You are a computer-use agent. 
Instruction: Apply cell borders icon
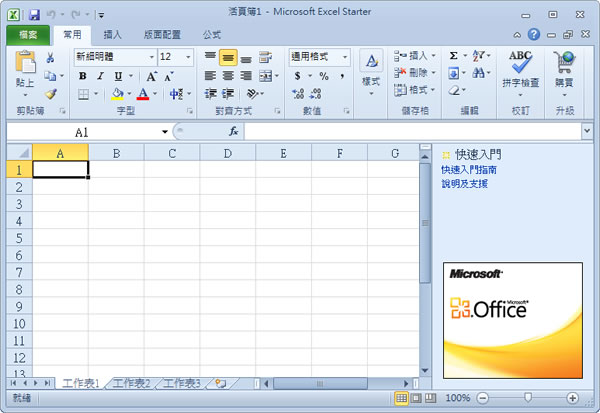[x=83, y=94]
